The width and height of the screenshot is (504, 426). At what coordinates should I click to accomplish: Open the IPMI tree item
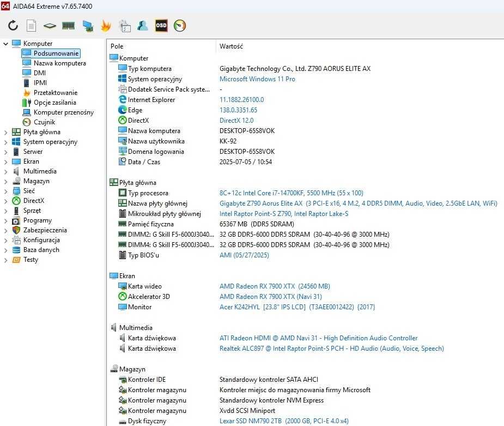40,83
